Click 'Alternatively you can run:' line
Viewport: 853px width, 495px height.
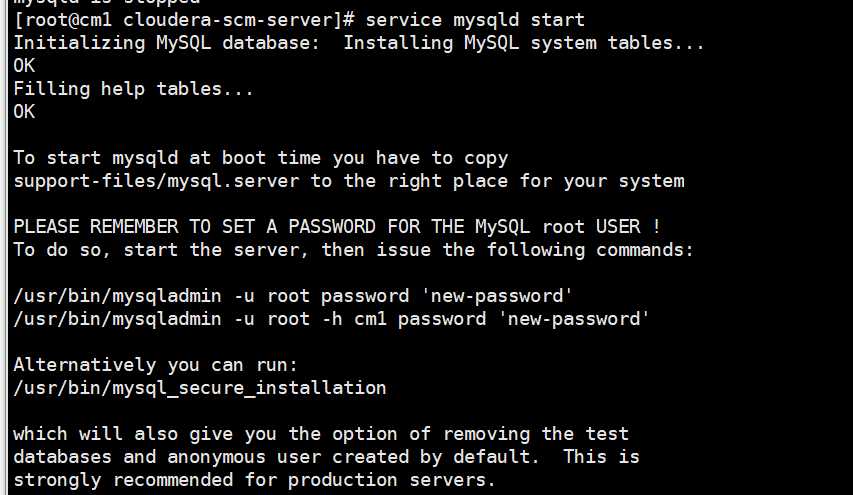click(x=156, y=365)
